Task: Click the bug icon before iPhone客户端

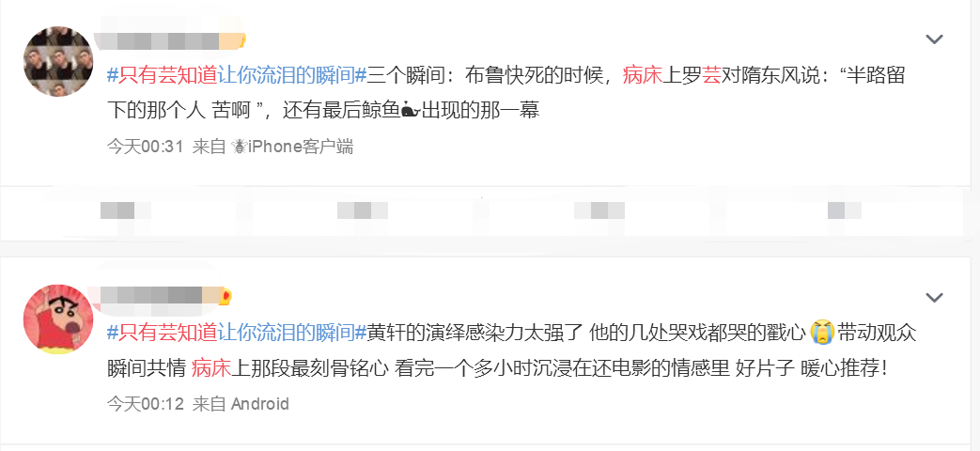Action: 239,147
